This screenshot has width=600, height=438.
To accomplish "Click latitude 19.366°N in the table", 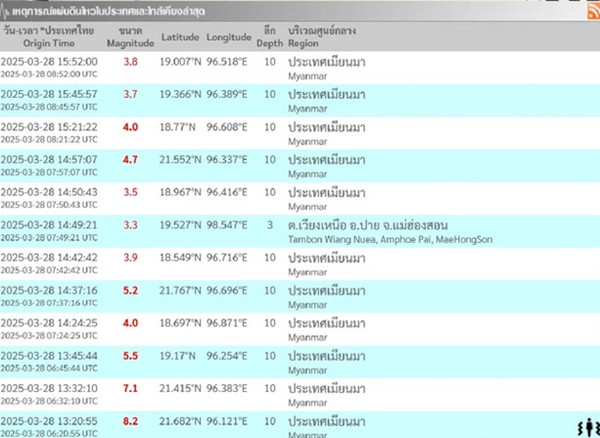I will point(179,94).
